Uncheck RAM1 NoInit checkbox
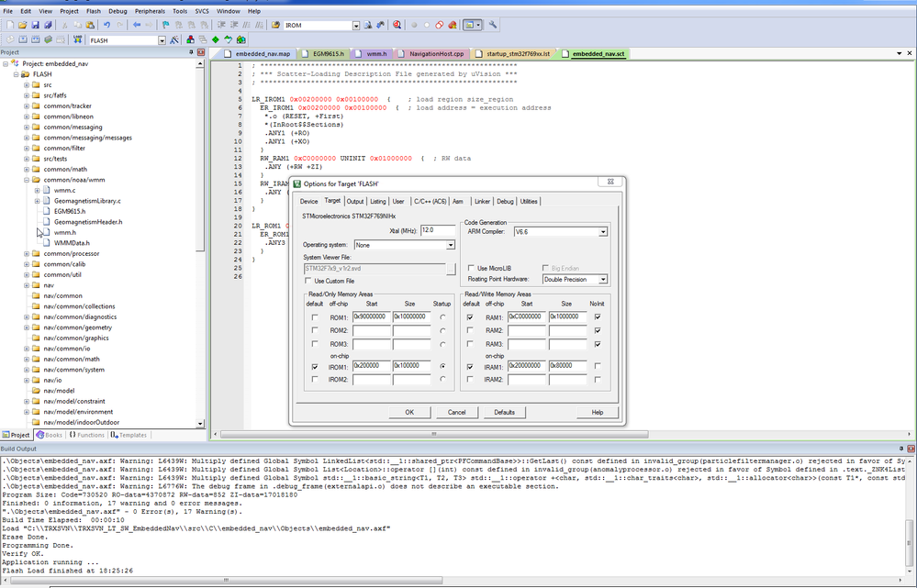This screenshot has width=917, height=588. (597, 316)
